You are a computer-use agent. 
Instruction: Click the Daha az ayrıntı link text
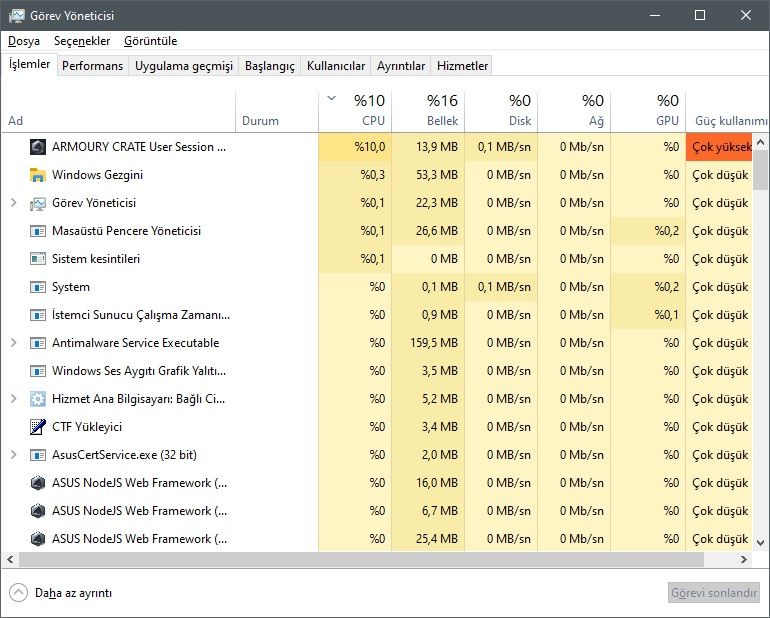[73, 593]
